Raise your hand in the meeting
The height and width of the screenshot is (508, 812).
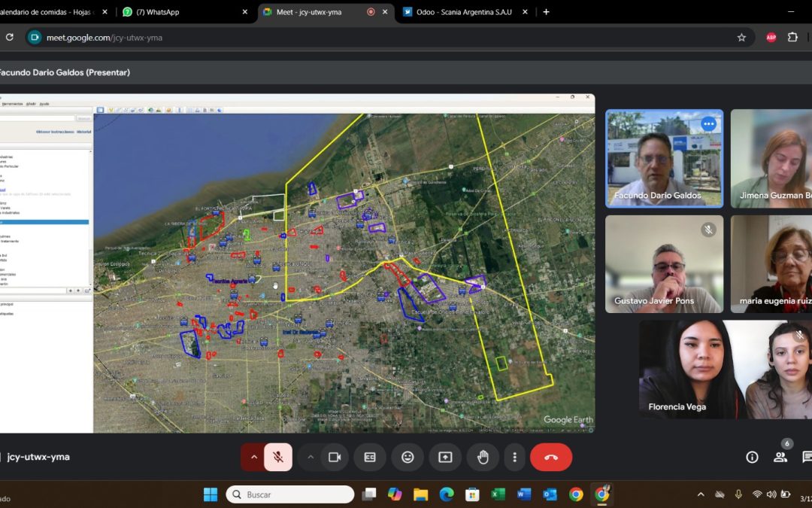pyautogui.click(x=483, y=458)
